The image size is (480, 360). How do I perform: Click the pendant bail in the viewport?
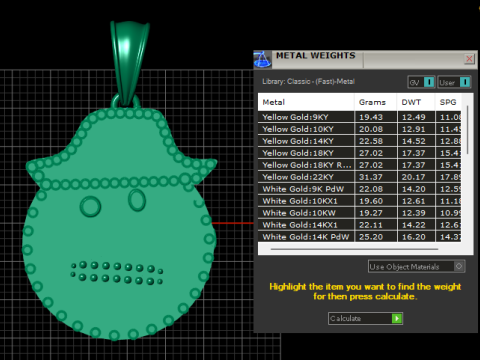coord(130,63)
